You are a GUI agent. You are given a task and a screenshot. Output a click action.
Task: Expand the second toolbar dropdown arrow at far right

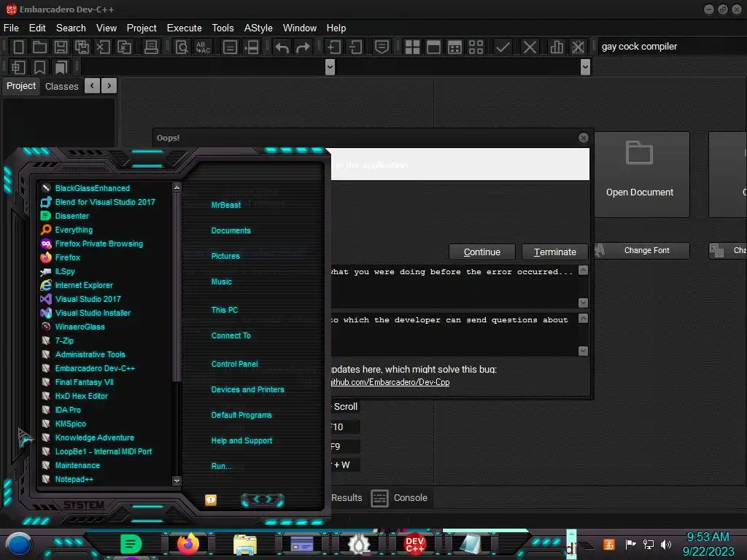(586, 67)
